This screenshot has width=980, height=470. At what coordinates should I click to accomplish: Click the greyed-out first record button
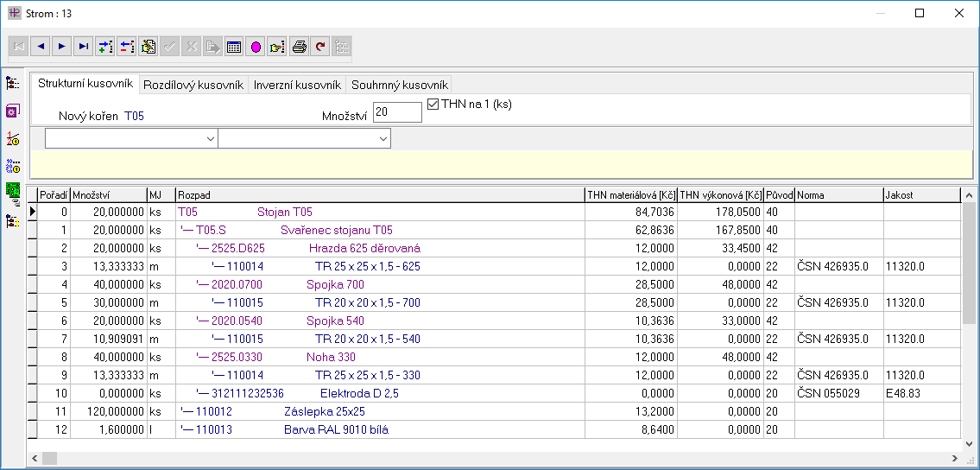[x=19, y=47]
